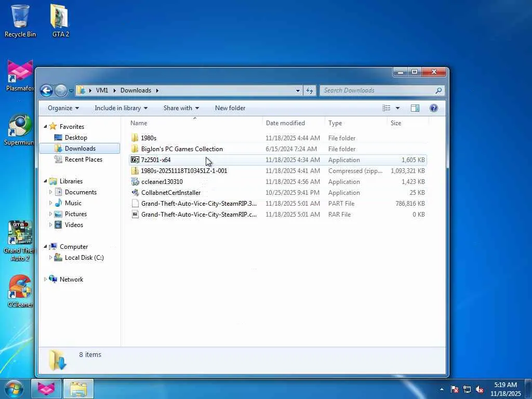Click the Explorer help icon

coord(434,108)
